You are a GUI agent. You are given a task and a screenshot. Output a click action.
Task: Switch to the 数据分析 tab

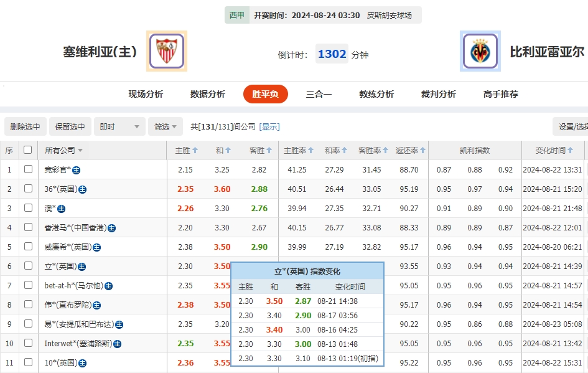tap(207, 94)
